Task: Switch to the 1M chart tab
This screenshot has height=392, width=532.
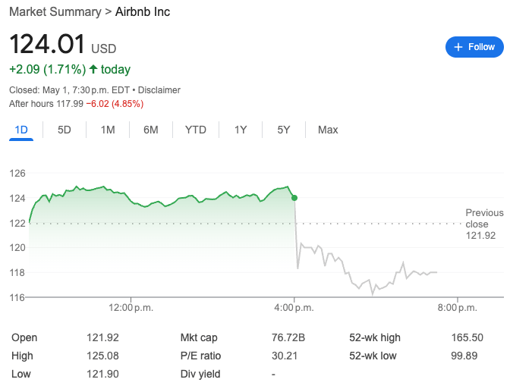Action: 108,130
